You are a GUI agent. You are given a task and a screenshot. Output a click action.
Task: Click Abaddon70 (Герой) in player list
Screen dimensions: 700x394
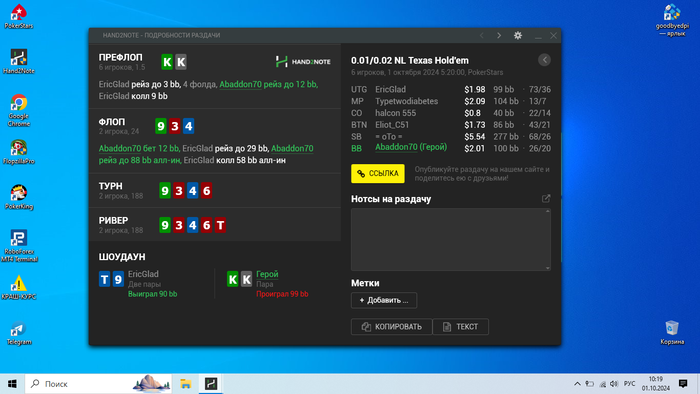(411, 147)
